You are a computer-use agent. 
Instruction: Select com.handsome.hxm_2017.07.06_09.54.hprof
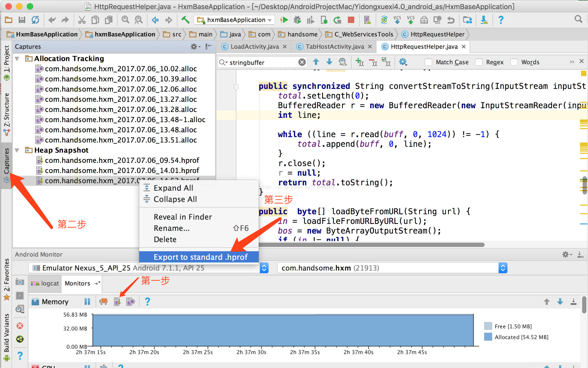click(122, 160)
